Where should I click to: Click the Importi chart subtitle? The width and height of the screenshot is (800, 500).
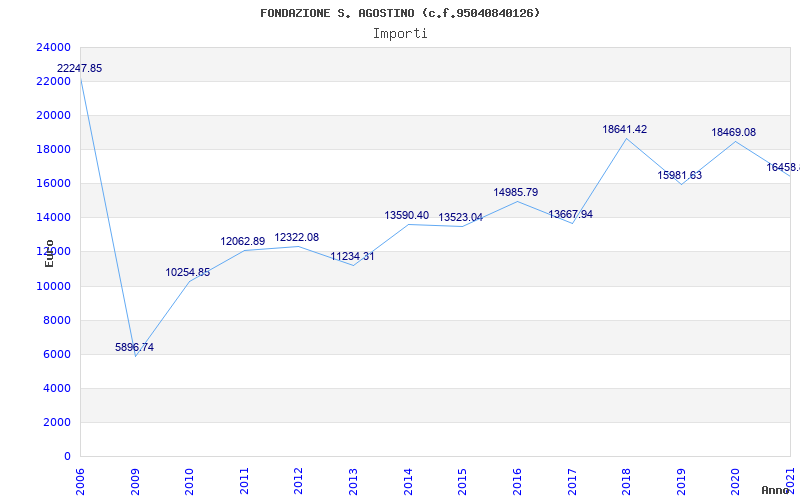400,33
